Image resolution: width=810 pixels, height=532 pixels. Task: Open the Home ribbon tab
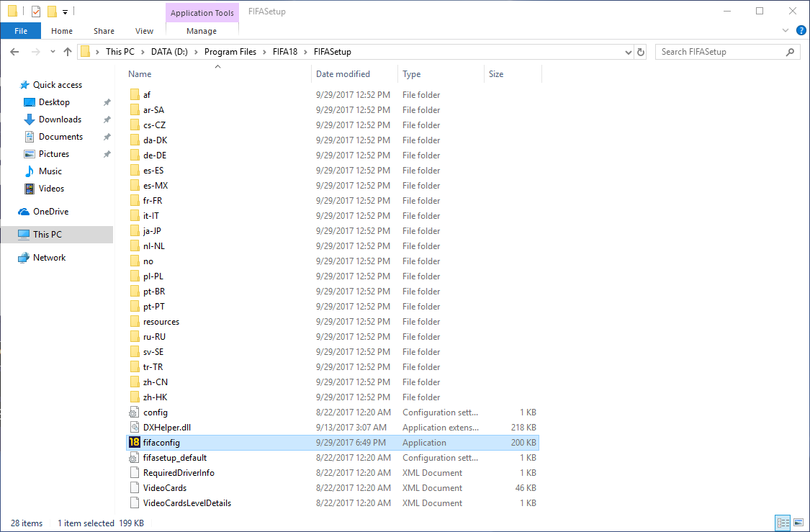61,31
